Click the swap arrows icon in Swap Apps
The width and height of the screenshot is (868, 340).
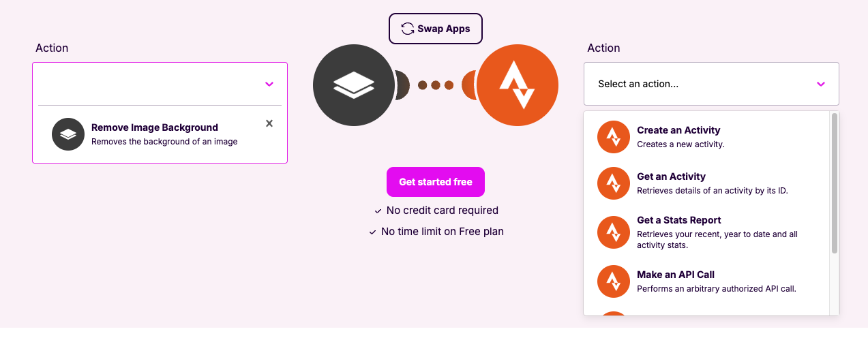point(408,29)
